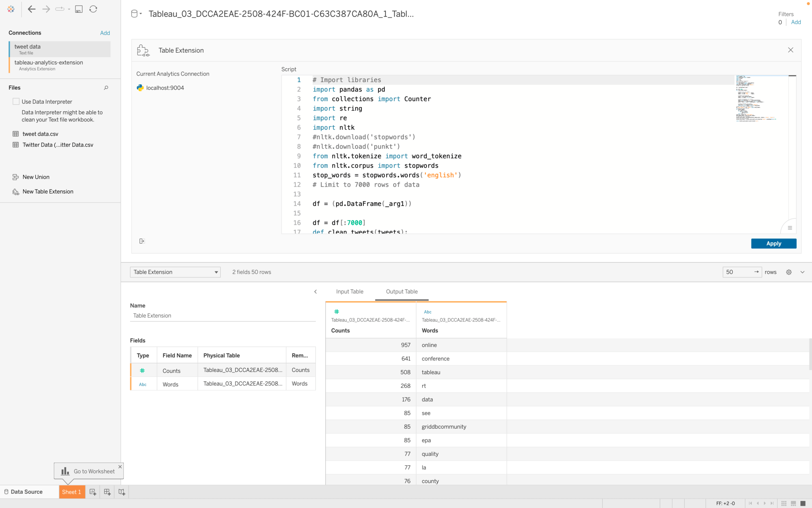This screenshot has height=508, width=812.
Task: Open the Sheet 1 tab
Action: pos(71,492)
